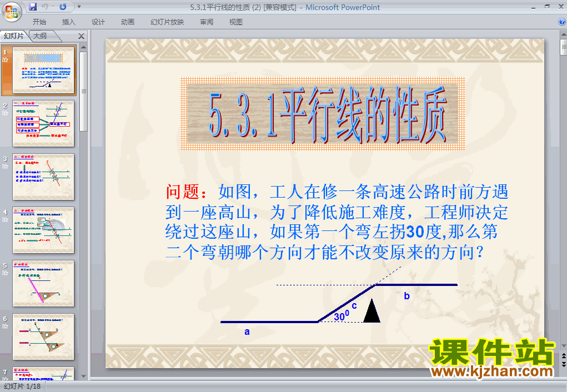Screen dimensions: 567x392
Task: Select the label 'b' in diagram
Action: [407, 296]
